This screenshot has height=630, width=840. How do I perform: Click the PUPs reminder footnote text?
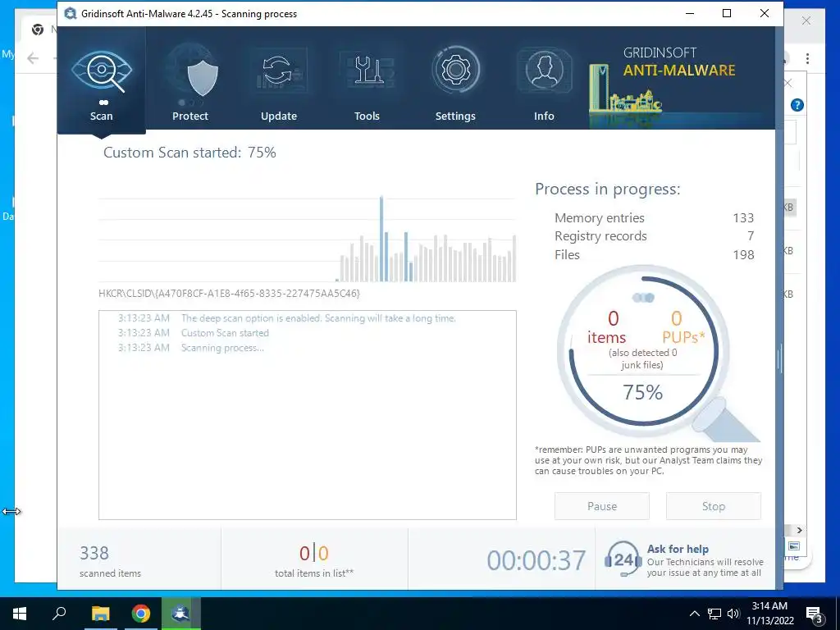point(648,461)
